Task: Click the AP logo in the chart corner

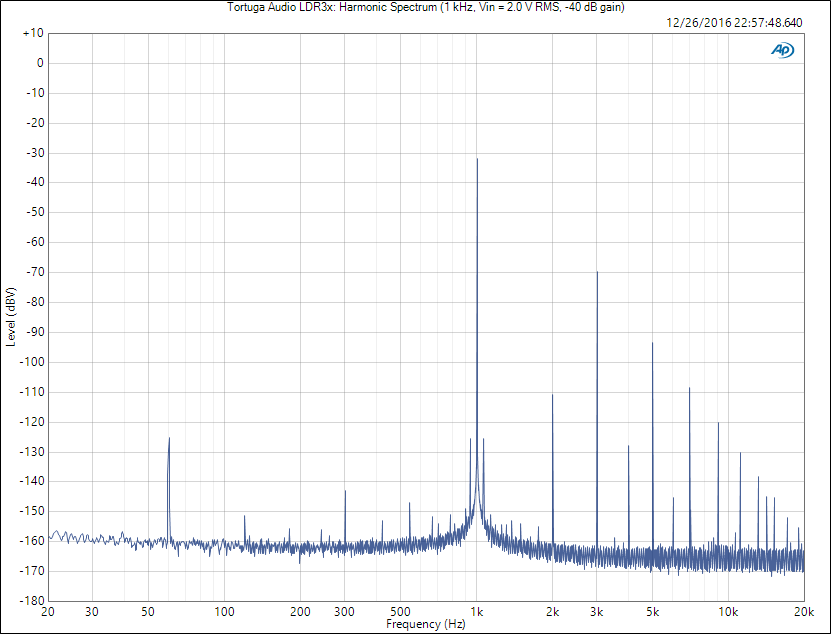Action: coord(782,50)
